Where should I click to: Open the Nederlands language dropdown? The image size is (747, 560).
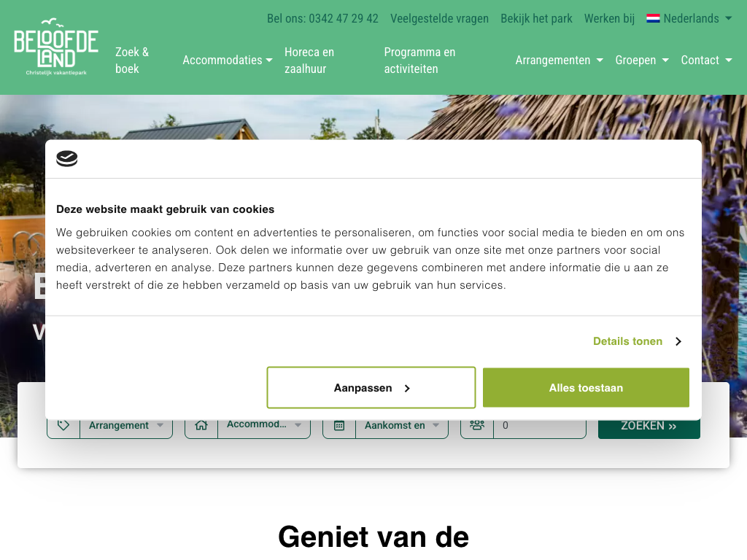pyautogui.click(x=689, y=19)
